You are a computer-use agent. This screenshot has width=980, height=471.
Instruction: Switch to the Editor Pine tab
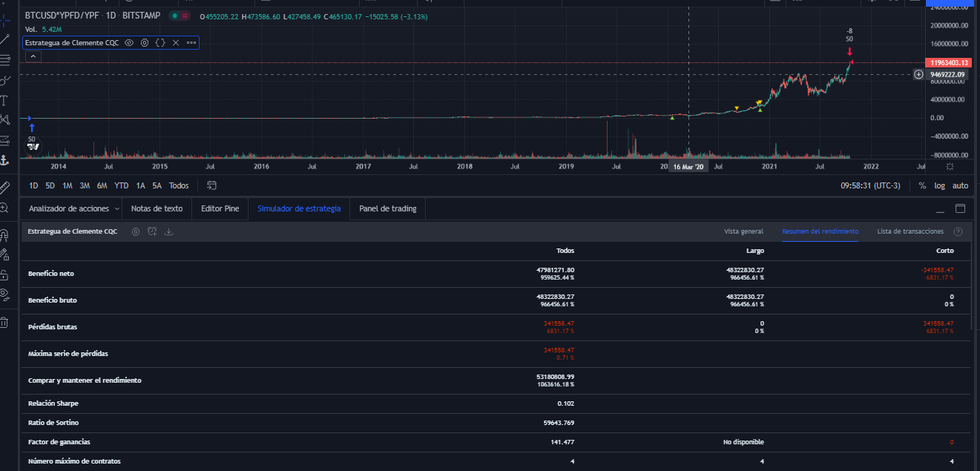(x=220, y=208)
